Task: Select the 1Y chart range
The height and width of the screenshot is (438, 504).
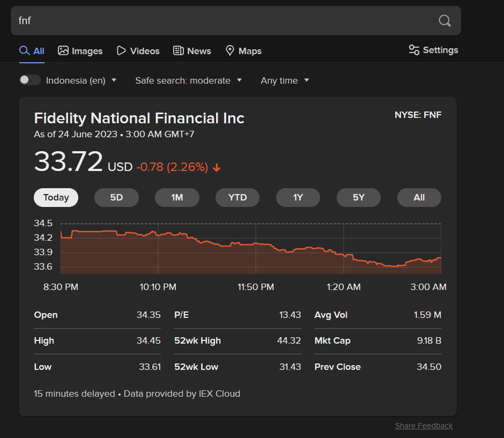Action: pos(298,198)
